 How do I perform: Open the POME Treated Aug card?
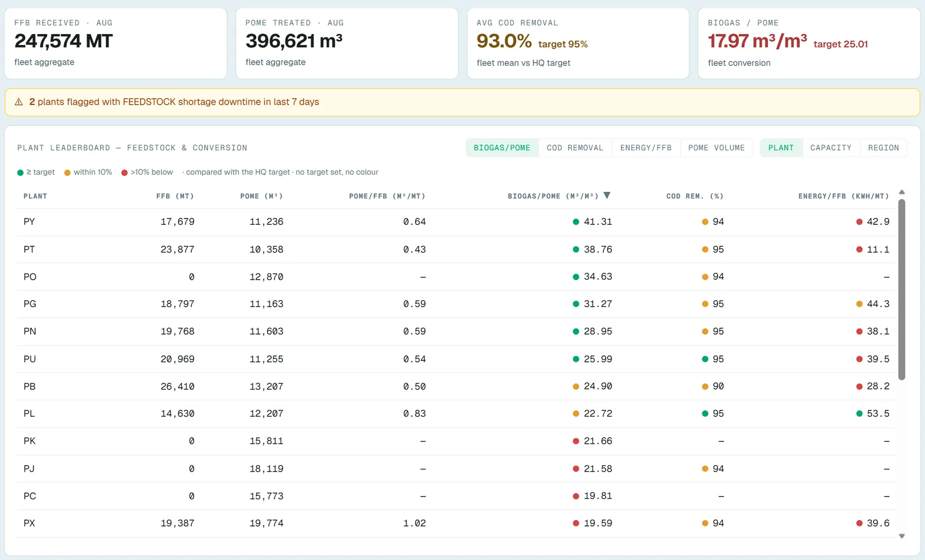coord(347,43)
